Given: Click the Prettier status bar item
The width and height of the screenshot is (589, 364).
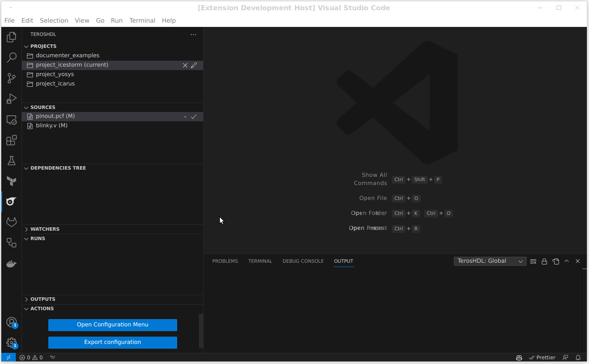Looking at the screenshot, I should click(542, 358).
